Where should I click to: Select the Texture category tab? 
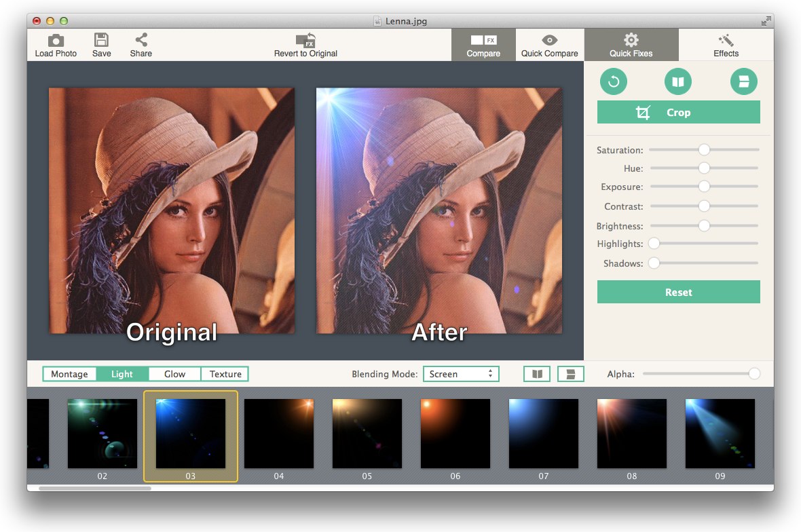(x=225, y=375)
